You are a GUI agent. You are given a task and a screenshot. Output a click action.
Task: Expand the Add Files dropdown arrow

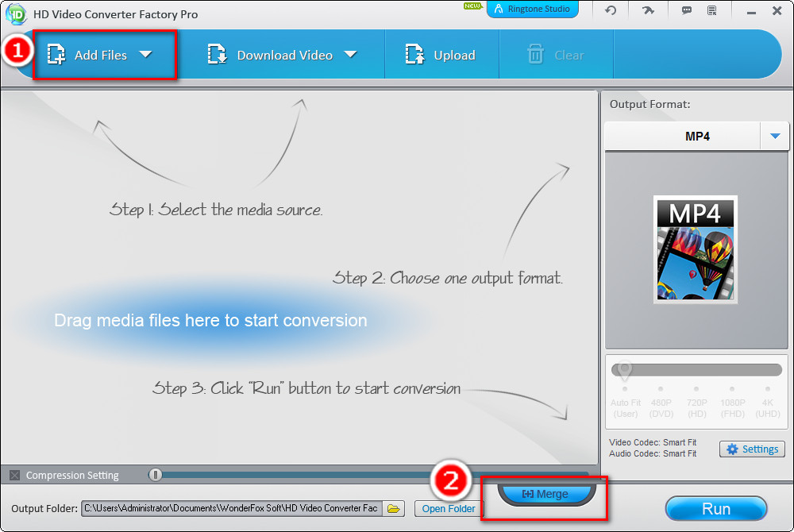pyautogui.click(x=146, y=54)
